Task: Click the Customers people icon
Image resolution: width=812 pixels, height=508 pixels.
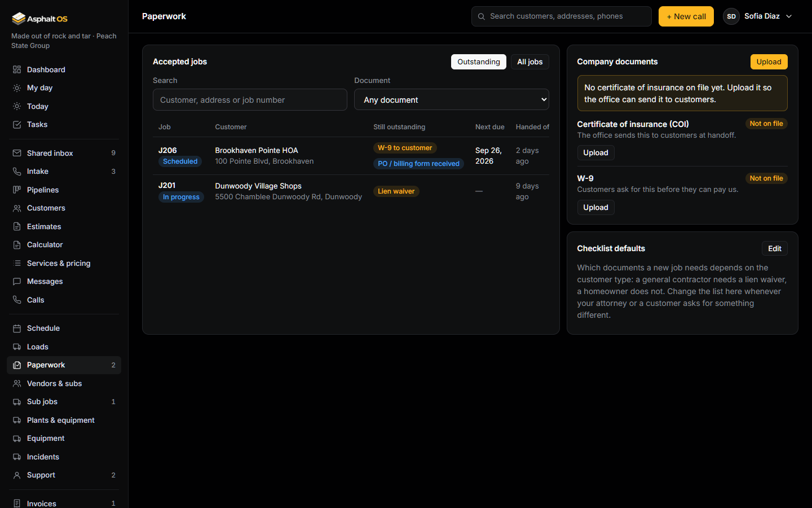Action: coord(17,208)
